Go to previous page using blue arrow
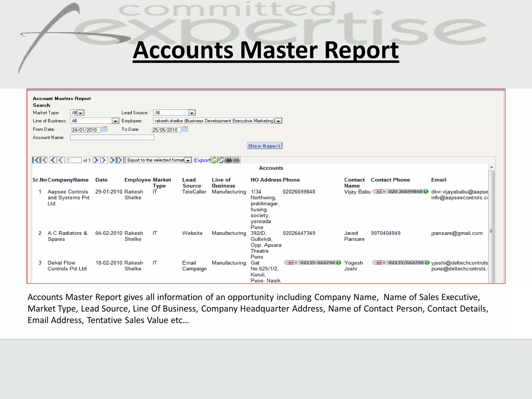 (x=53, y=160)
